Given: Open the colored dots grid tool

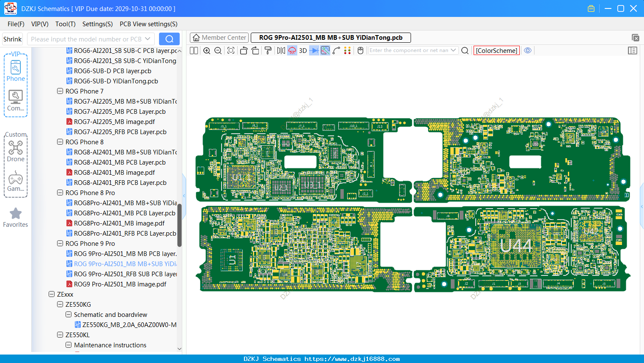Looking at the screenshot, I should click(x=348, y=51).
